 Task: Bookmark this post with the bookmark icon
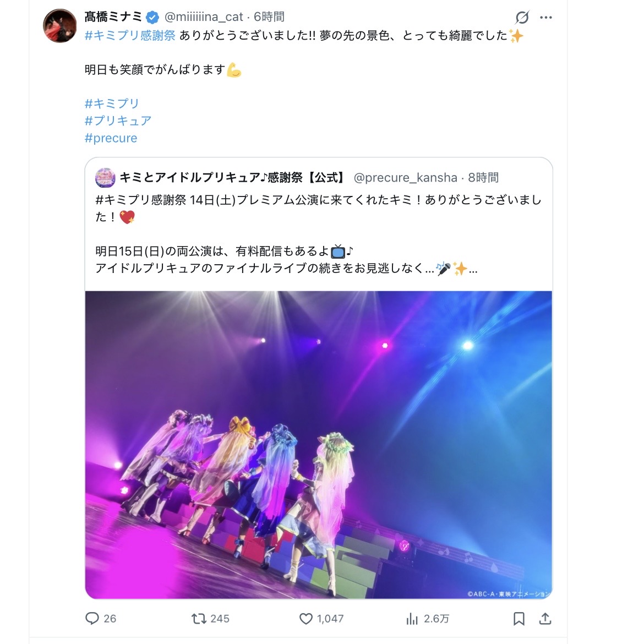click(x=519, y=619)
